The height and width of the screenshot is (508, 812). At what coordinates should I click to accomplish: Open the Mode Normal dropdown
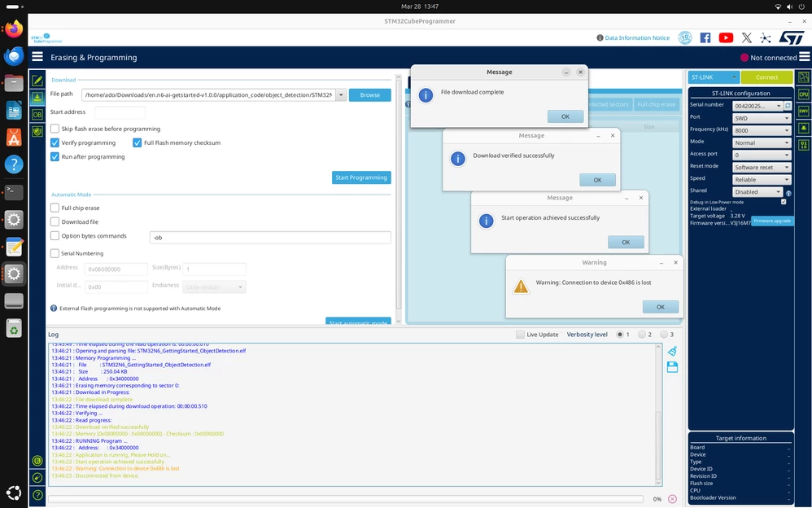(762, 142)
